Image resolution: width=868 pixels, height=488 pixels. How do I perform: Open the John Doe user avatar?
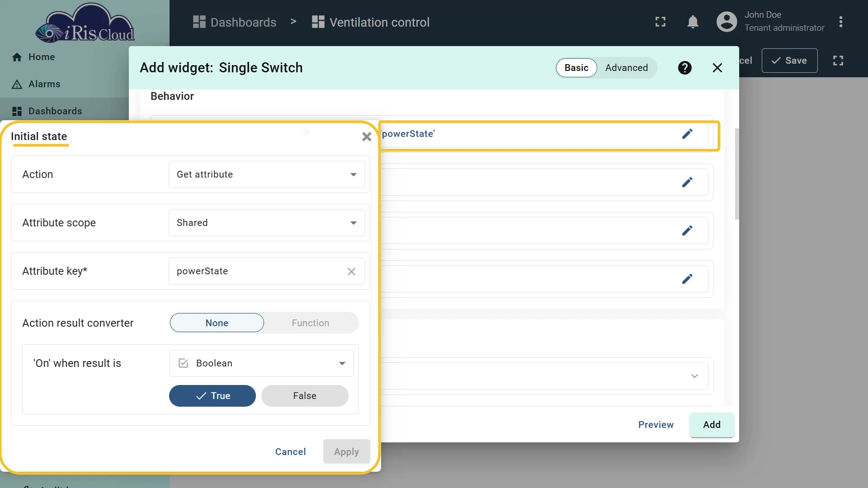726,22
